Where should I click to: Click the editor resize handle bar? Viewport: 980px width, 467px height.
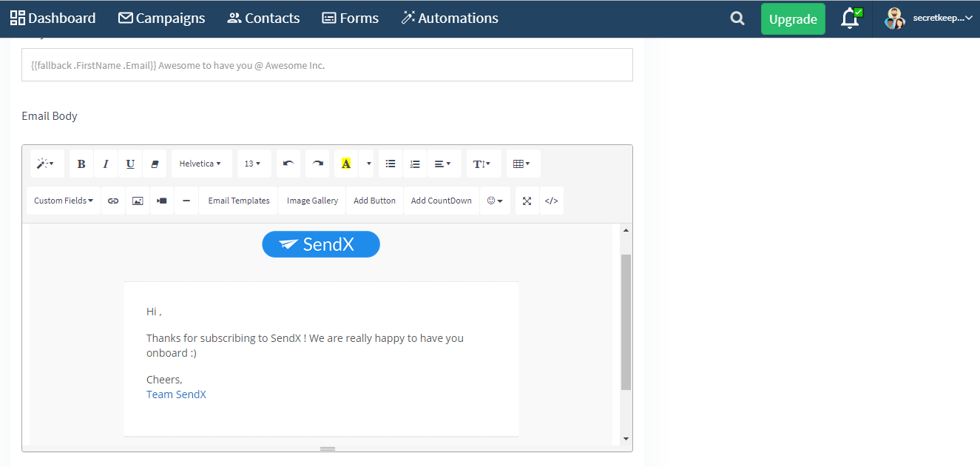click(328, 448)
